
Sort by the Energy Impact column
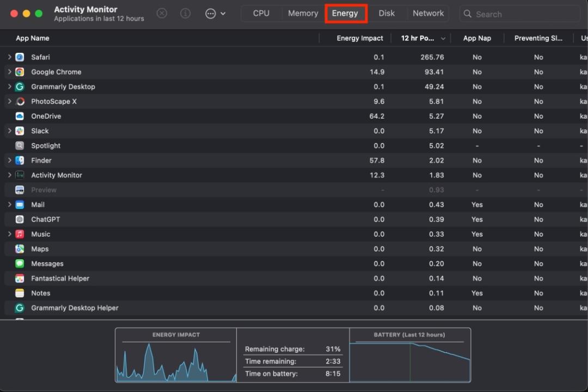[359, 38]
